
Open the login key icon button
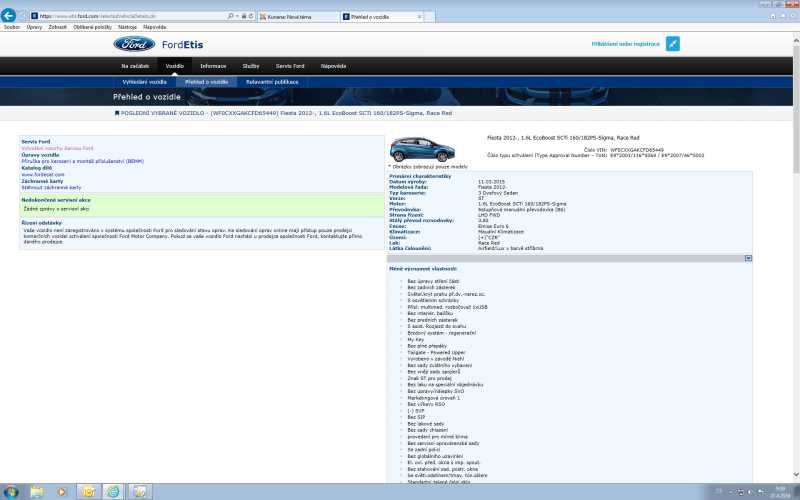coord(672,44)
